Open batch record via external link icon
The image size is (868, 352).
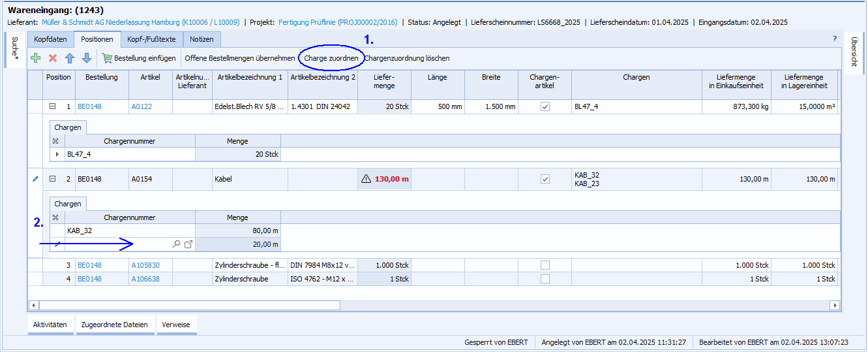(x=188, y=244)
